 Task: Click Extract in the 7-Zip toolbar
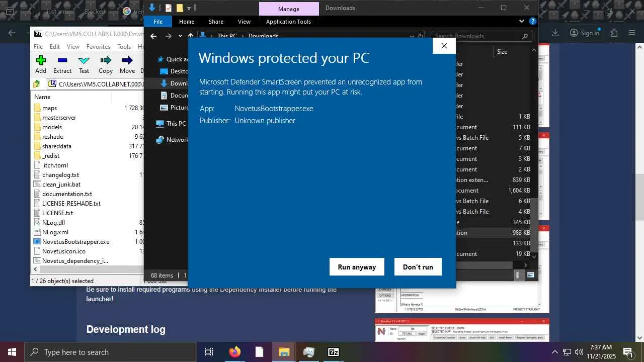pyautogui.click(x=62, y=65)
